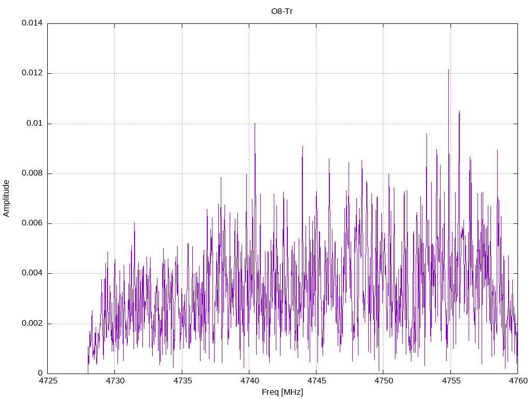Click the 4735 x-axis tick label
Viewport: 532px width, 399px height.
[x=182, y=381]
